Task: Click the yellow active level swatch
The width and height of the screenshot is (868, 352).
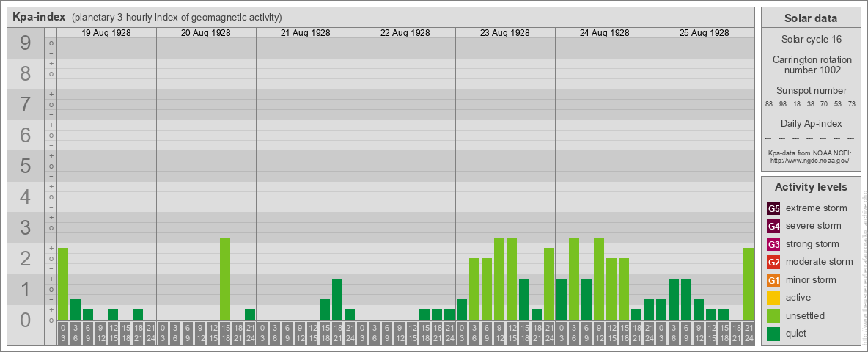Action: [x=773, y=298]
